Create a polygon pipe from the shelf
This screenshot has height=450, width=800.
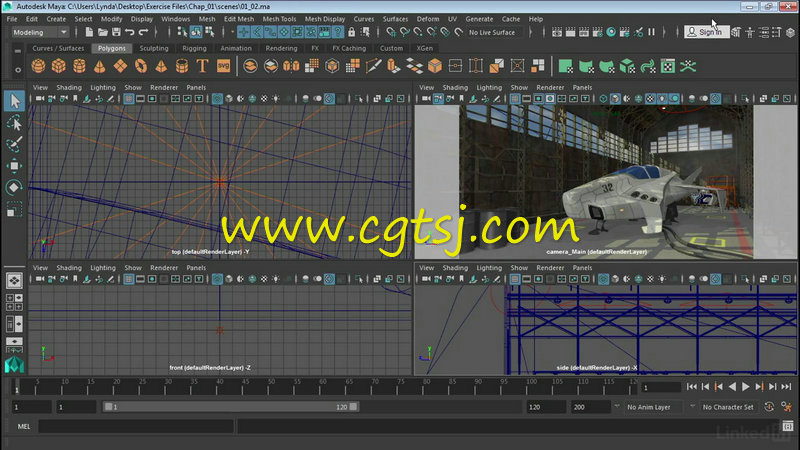[182, 66]
